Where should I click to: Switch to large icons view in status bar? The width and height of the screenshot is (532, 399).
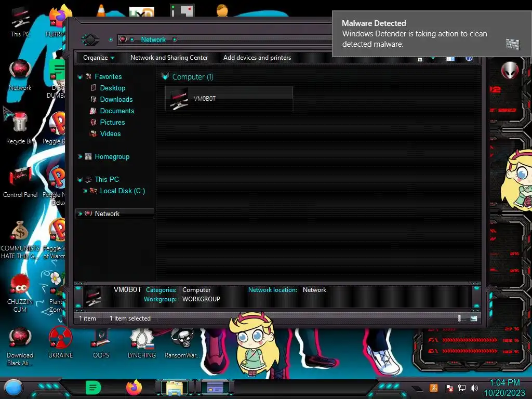point(474,318)
